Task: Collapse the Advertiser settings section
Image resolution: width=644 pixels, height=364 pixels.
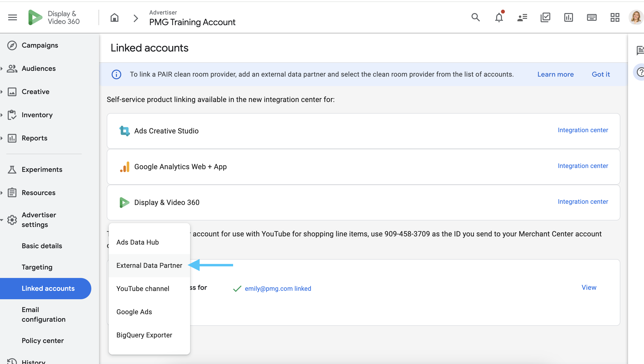Action: pos(2,220)
